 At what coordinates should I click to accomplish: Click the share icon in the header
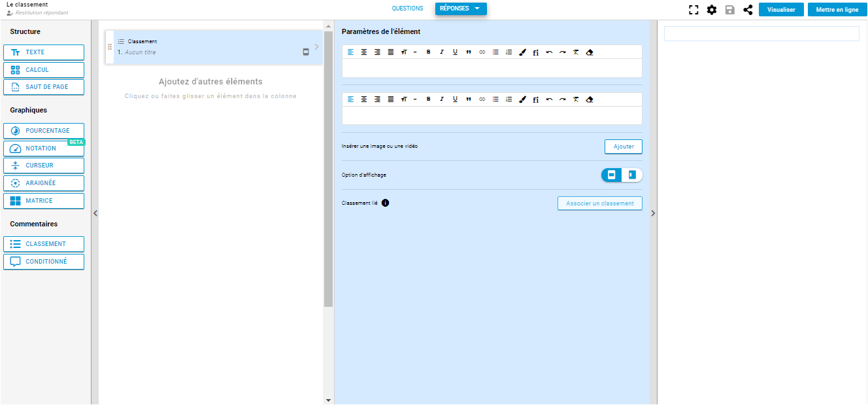point(748,10)
